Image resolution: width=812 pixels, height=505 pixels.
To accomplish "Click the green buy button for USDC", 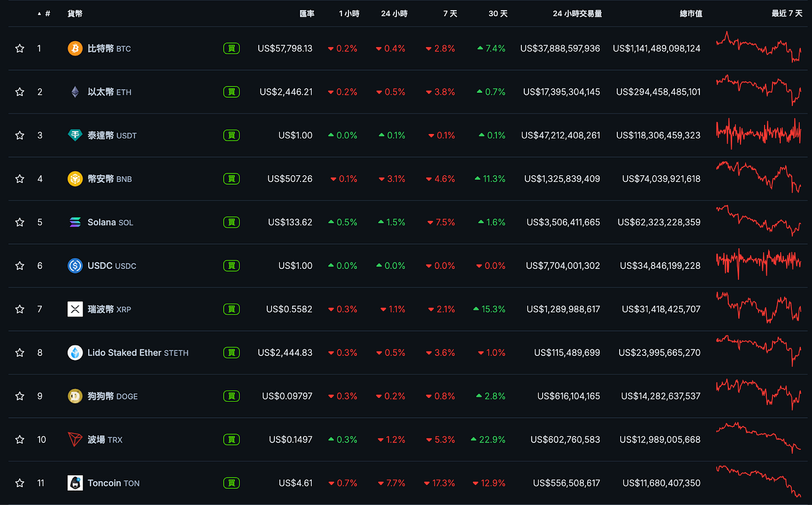I will (x=231, y=266).
